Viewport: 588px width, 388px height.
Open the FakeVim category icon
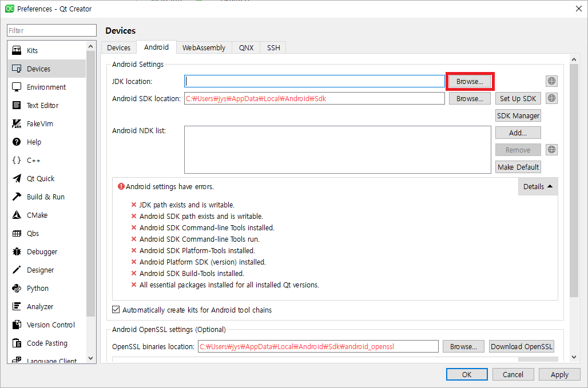[17, 123]
